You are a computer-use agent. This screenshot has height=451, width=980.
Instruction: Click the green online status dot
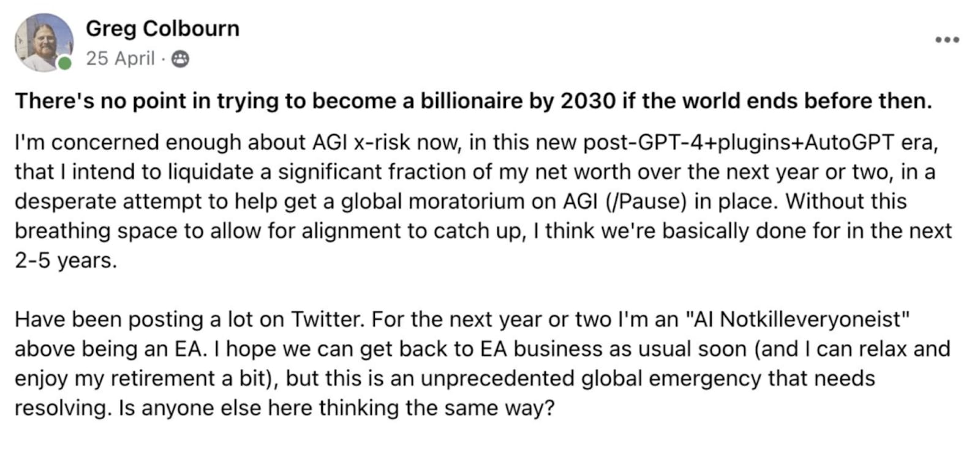click(64, 63)
